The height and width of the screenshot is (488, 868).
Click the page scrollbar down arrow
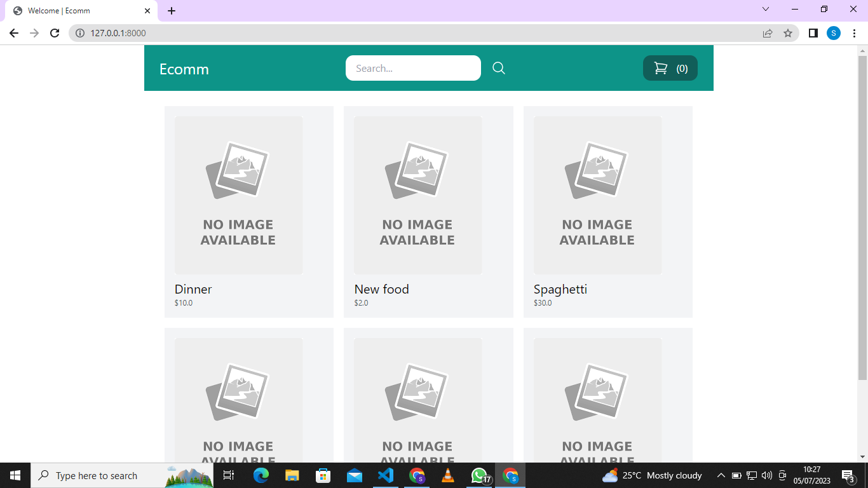pyautogui.click(x=862, y=456)
